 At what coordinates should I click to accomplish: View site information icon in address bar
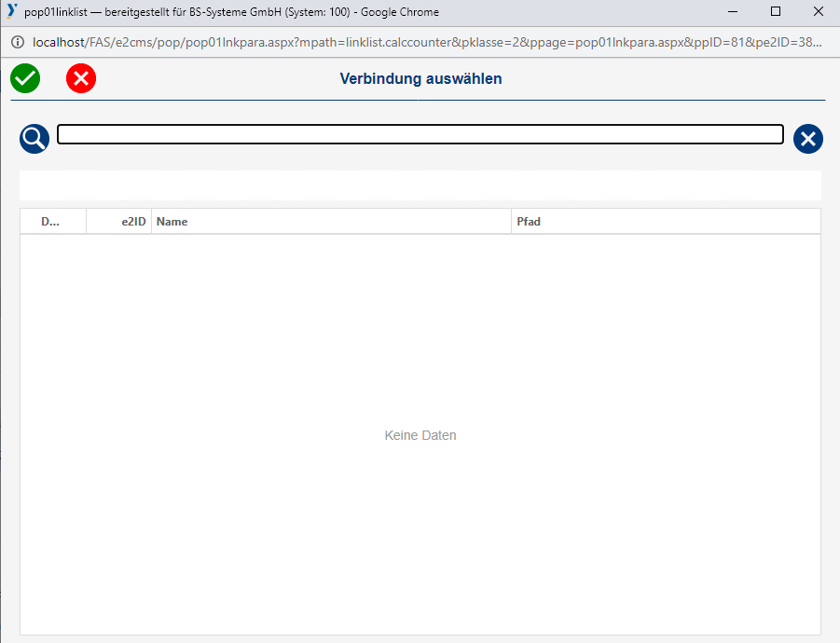[17, 42]
